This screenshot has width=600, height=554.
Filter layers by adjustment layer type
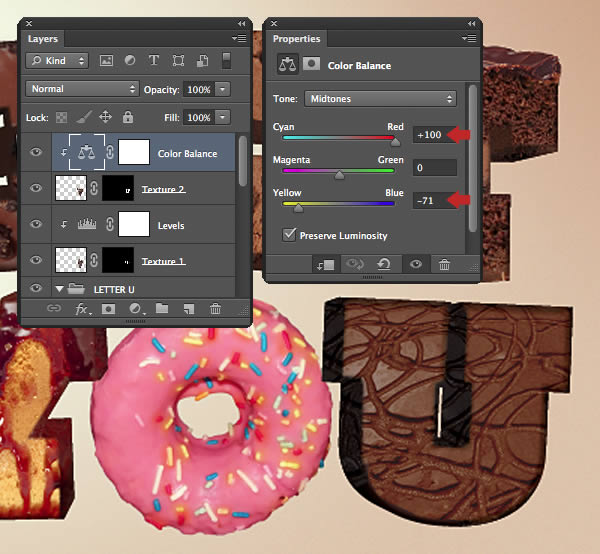[130, 60]
